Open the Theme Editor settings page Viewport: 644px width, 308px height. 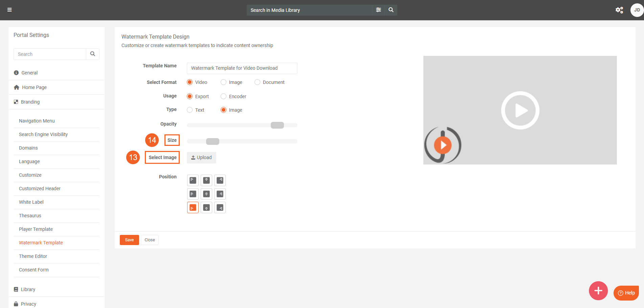tap(33, 256)
